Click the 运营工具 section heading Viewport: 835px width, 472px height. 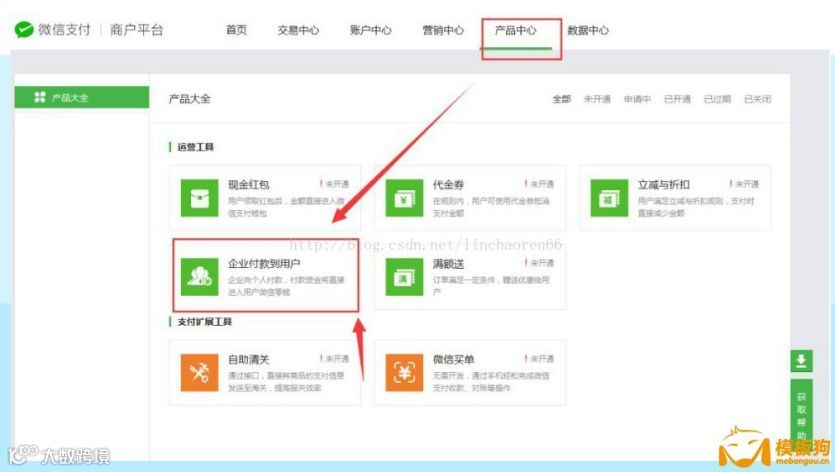click(195, 147)
